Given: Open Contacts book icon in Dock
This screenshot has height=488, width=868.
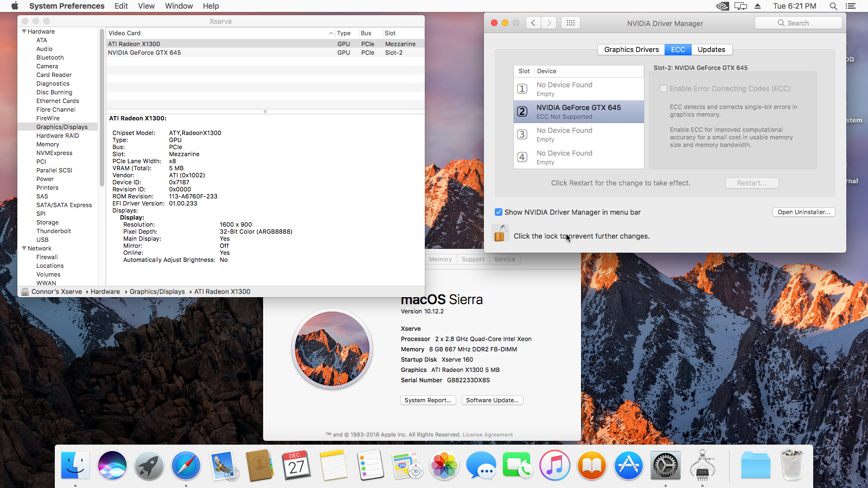Looking at the screenshot, I should [x=260, y=465].
